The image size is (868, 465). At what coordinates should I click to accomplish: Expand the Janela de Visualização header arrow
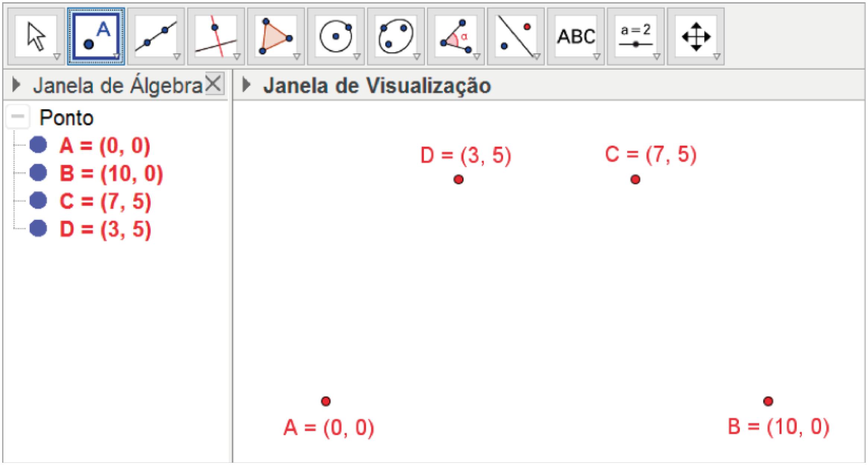pos(246,85)
